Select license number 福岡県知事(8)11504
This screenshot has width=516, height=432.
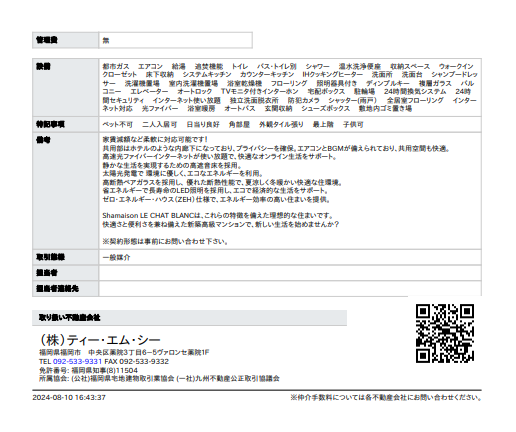pos(104,370)
